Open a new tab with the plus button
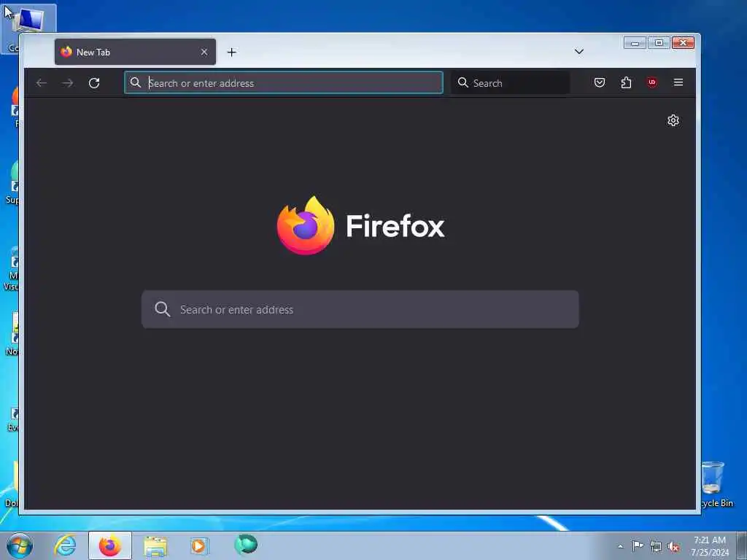Image resolution: width=747 pixels, height=560 pixels. pos(231,52)
